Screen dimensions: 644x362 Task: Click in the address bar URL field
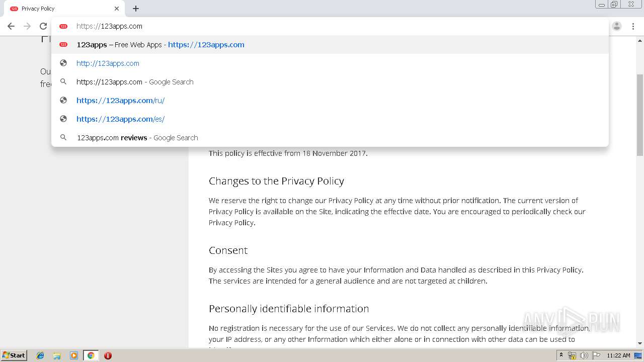coord(302,26)
